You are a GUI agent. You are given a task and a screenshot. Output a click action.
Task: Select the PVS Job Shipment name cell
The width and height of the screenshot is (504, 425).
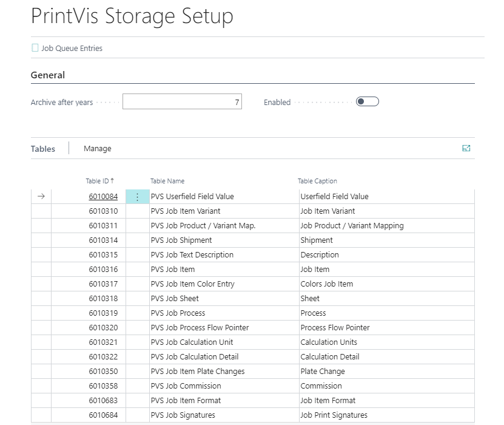(181, 240)
